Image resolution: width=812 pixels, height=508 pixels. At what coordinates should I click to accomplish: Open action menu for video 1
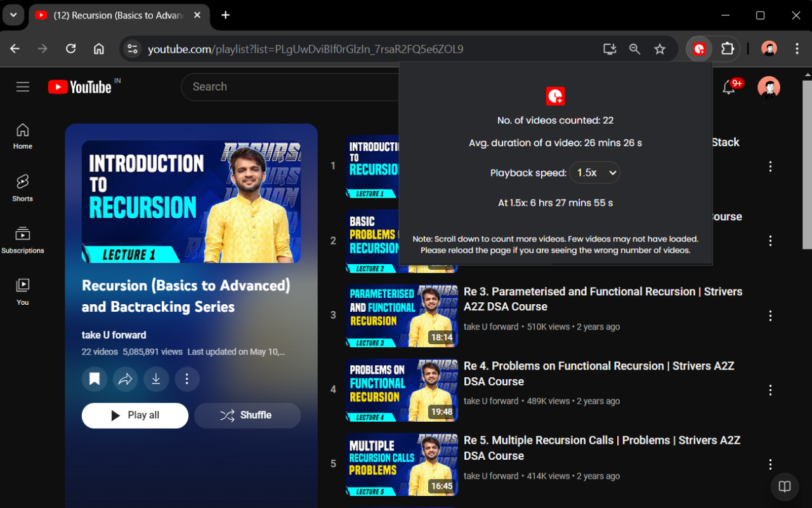pos(770,166)
